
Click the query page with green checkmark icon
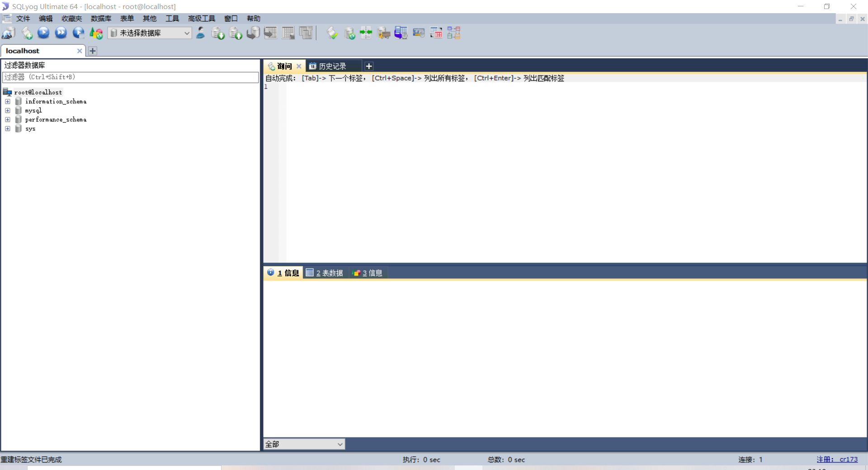(332, 33)
